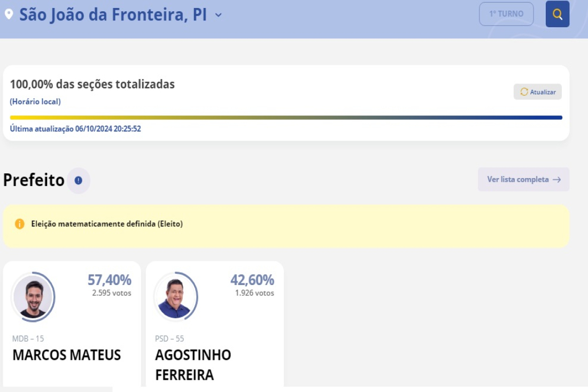Open Ver lista completa link
The width and height of the screenshot is (588, 392).
pyautogui.click(x=517, y=180)
